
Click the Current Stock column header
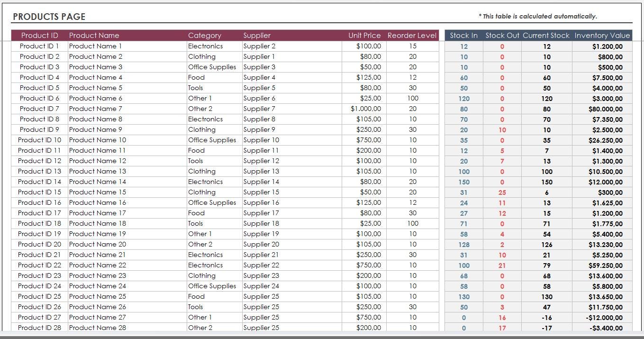[546, 36]
